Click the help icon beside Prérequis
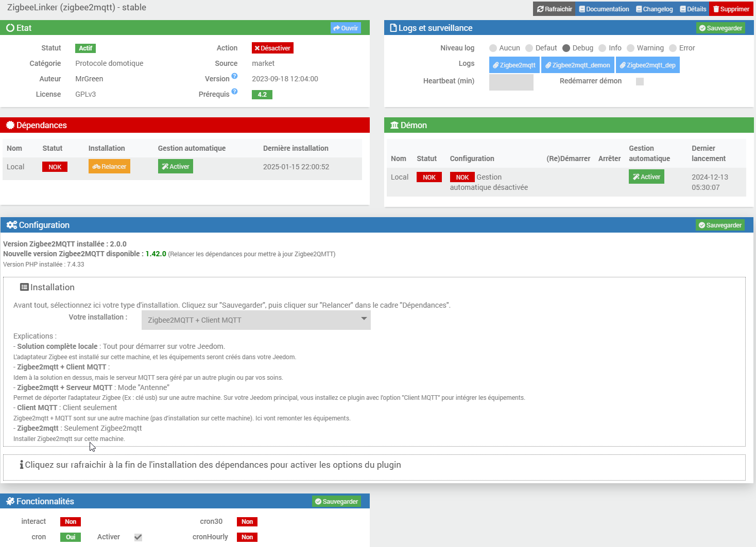 pyautogui.click(x=234, y=92)
